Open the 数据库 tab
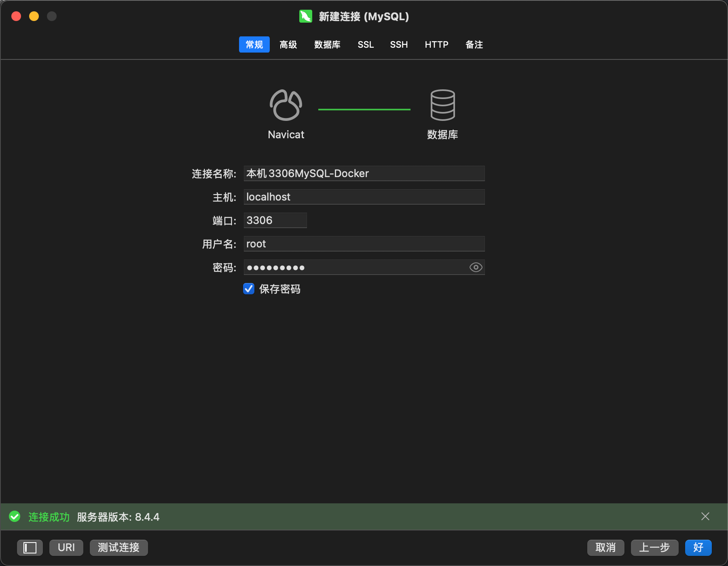This screenshot has width=728, height=566. [x=327, y=44]
